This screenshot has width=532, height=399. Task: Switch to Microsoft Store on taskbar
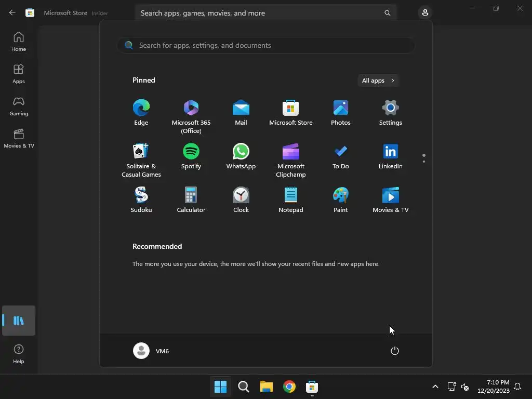[x=312, y=387]
